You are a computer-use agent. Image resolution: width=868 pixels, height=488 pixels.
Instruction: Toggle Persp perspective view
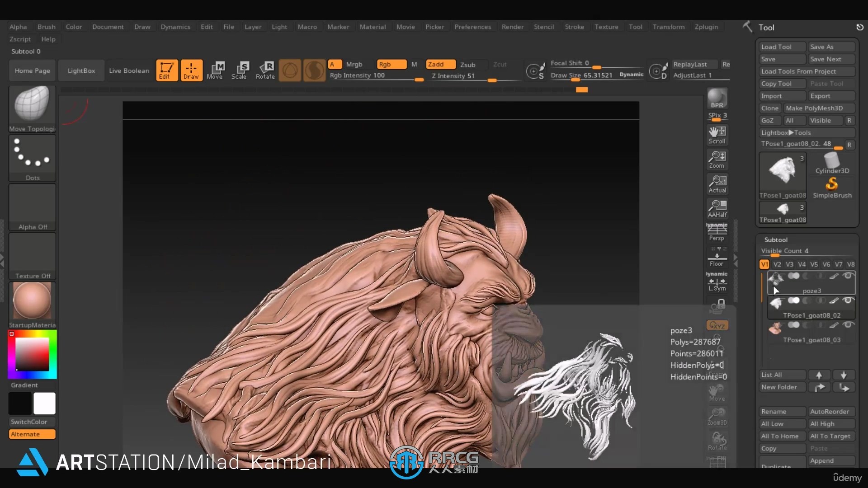point(717,232)
